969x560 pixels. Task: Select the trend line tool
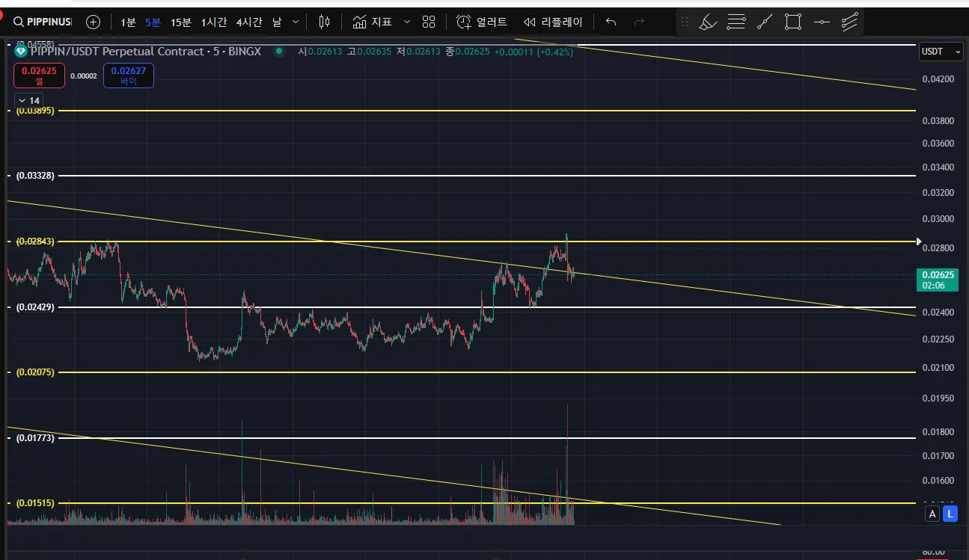pos(765,22)
